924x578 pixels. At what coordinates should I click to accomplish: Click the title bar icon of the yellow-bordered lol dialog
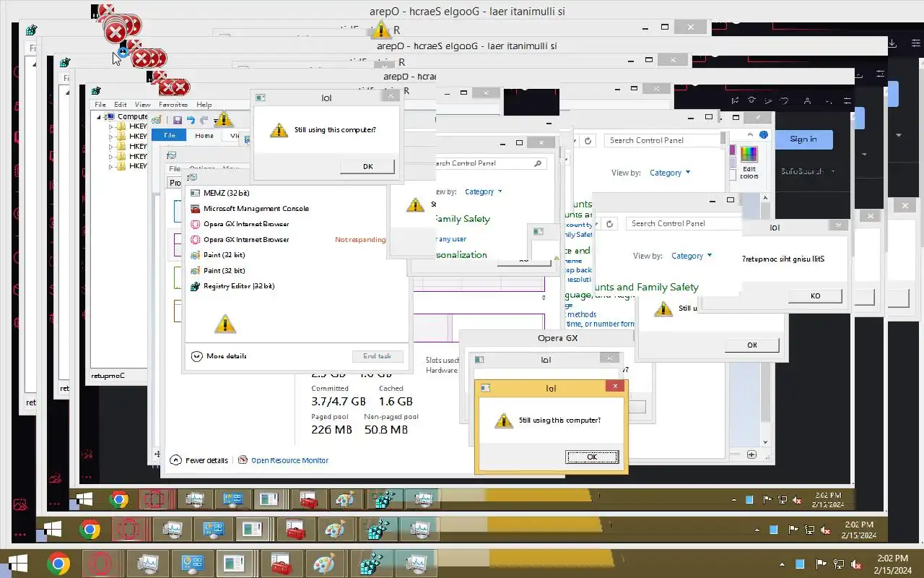[485, 388]
